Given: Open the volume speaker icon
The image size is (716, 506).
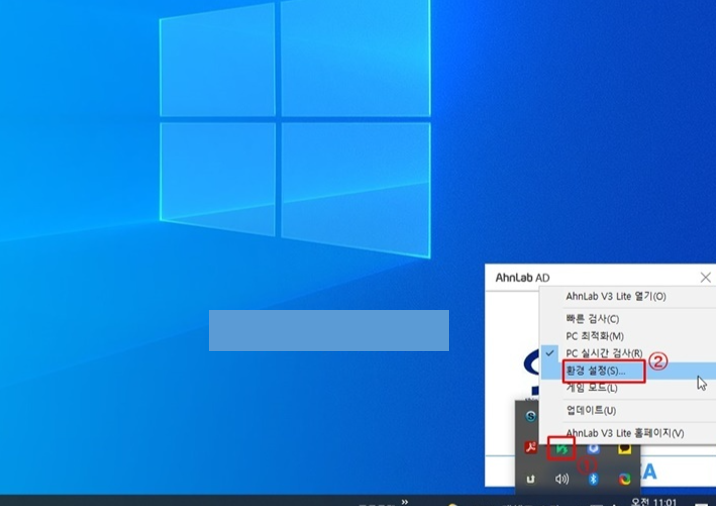Looking at the screenshot, I should click(562, 479).
